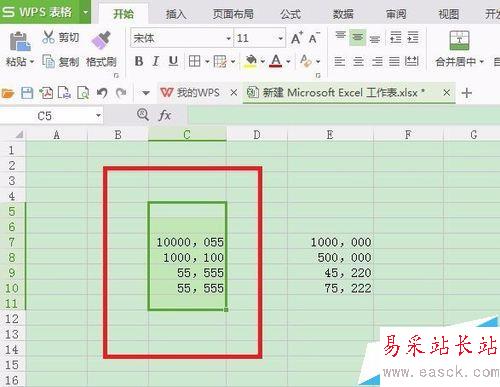
Task: Open the 页面布局 tab
Action: coord(233,14)
